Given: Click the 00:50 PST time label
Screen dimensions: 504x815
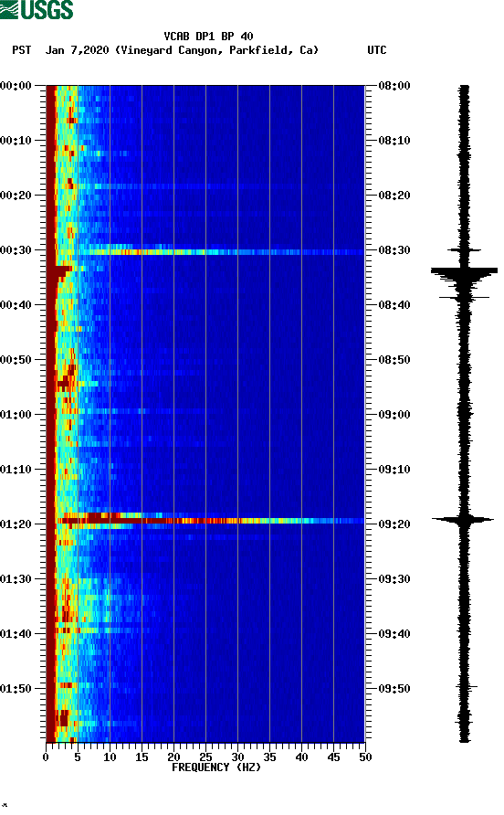Looking at the screenshot, I should (x=16, y=360).
